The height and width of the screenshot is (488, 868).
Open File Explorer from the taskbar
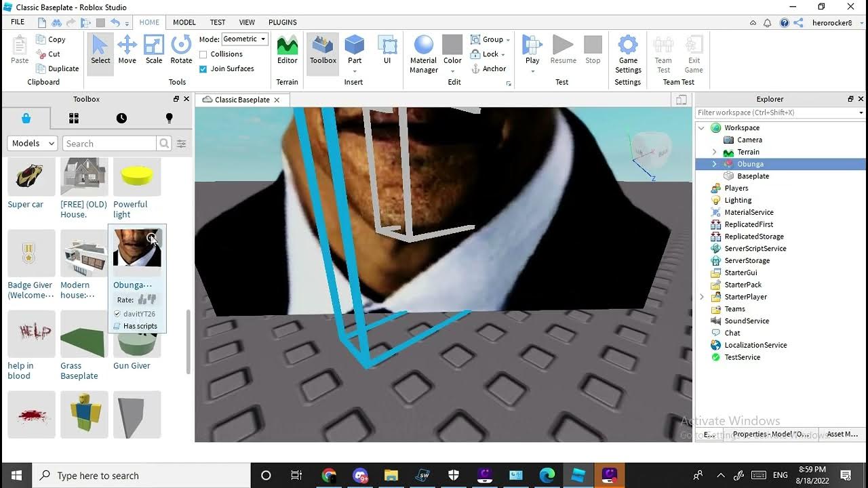point(391,475)
